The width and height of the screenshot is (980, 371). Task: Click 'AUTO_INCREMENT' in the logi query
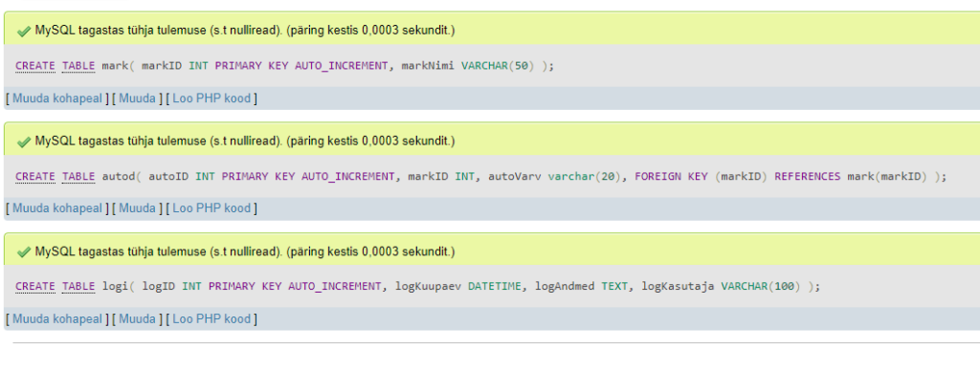tap(334, 286)
